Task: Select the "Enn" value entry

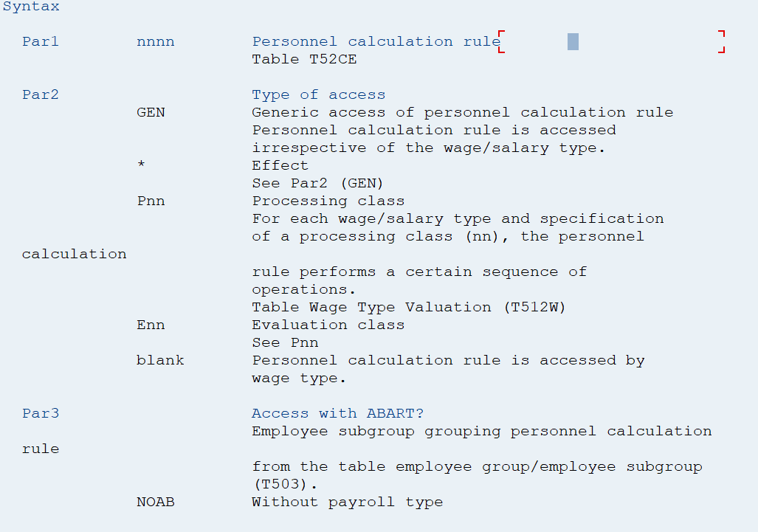Action: tap(151, 325)
